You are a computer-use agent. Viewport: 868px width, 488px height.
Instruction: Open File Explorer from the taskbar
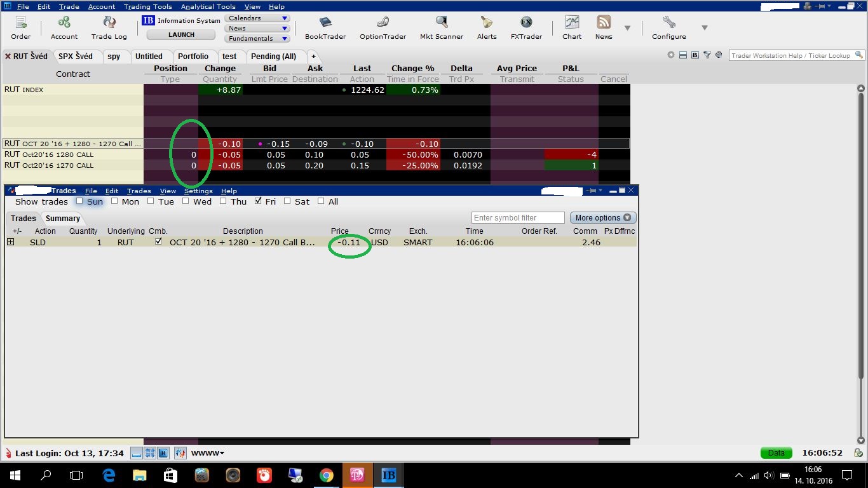140,475
